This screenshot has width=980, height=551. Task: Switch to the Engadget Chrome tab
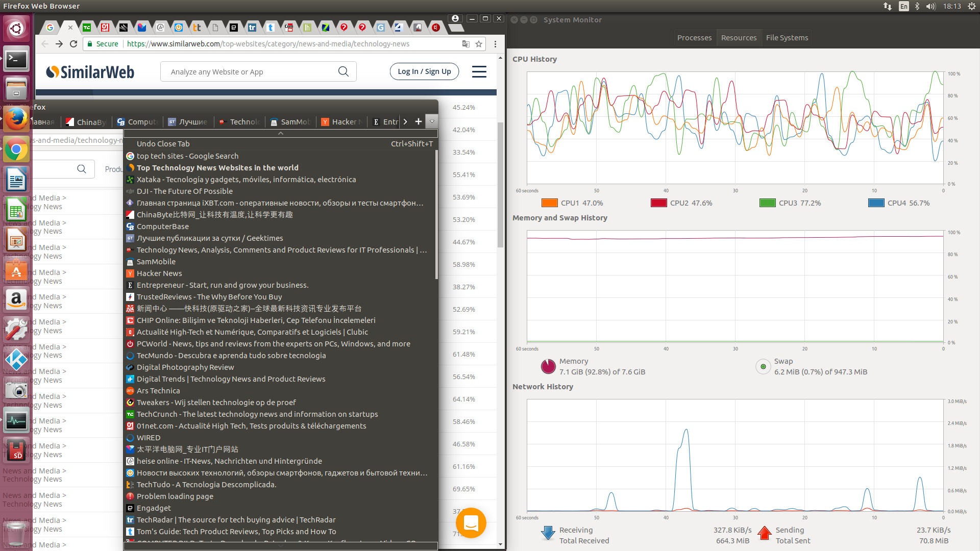pos(233,28)
